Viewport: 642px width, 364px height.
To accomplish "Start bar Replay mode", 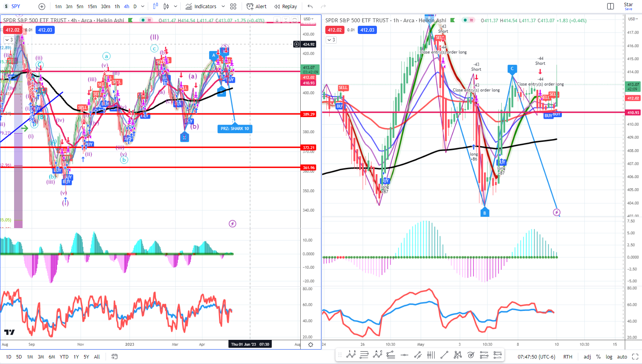I will pyautogui.click(x=285, y=6).
